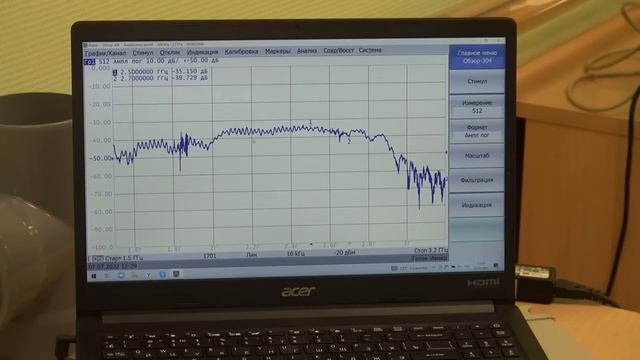
Task: Click the Лин sweep type in status bar
Action: [x=252, y=255]
